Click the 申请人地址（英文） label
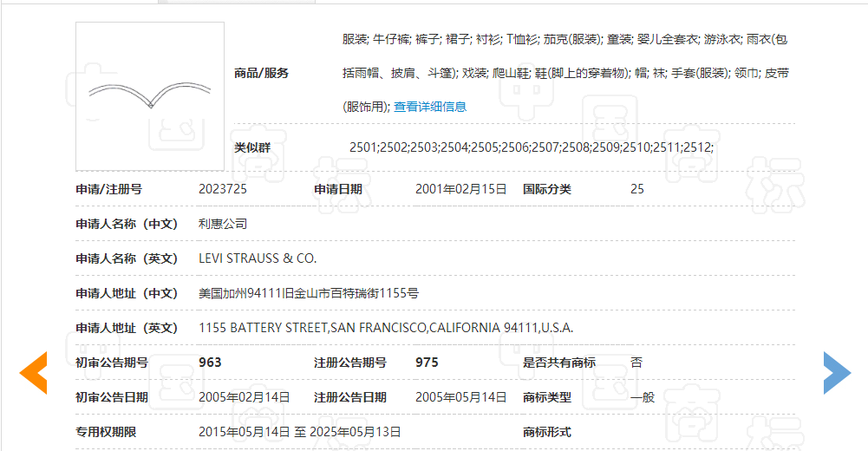Screen dimensions: 868x451 point(127,328)
